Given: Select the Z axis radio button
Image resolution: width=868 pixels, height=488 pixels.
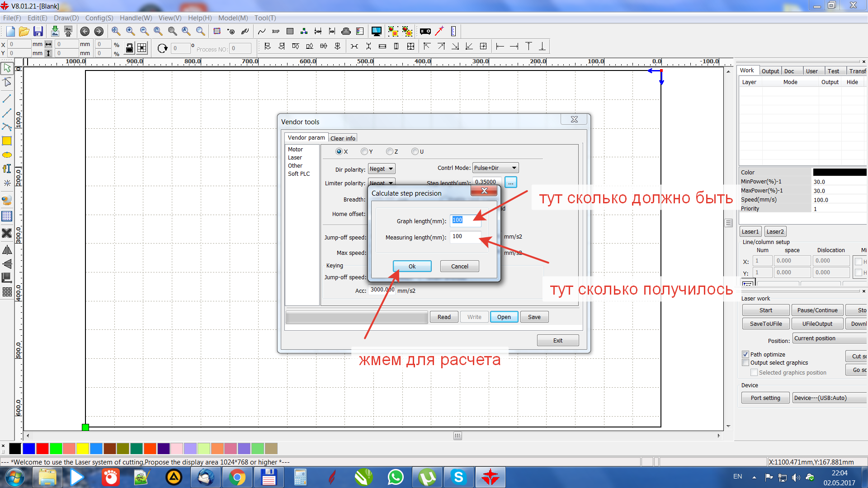Looking at the screenshot, I should pos(389,152).
